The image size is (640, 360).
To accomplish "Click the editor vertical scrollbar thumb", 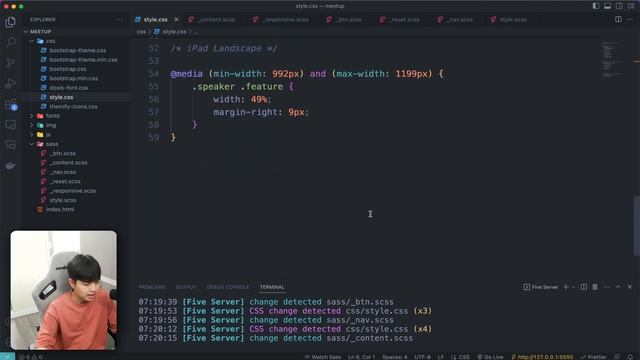I will pyautogui.click(x=637, y=226).
